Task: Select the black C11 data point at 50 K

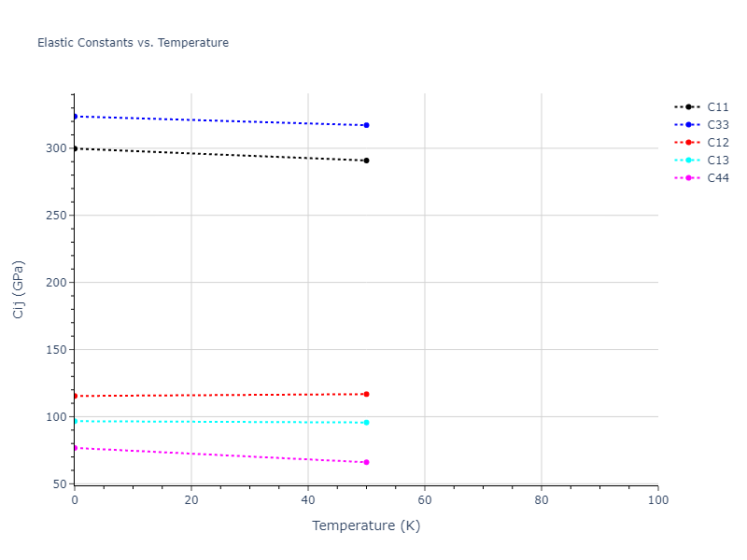Action: [366, 161]
